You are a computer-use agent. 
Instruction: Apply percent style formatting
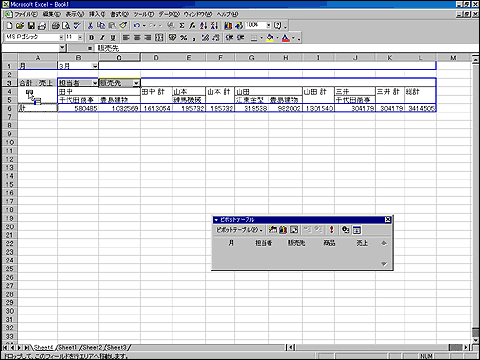point(183,38)
